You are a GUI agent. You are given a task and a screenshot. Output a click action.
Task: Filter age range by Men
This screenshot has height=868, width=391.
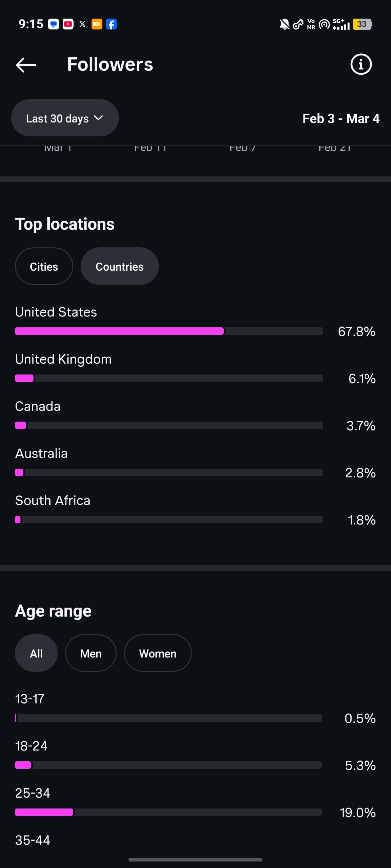[91, 653]
